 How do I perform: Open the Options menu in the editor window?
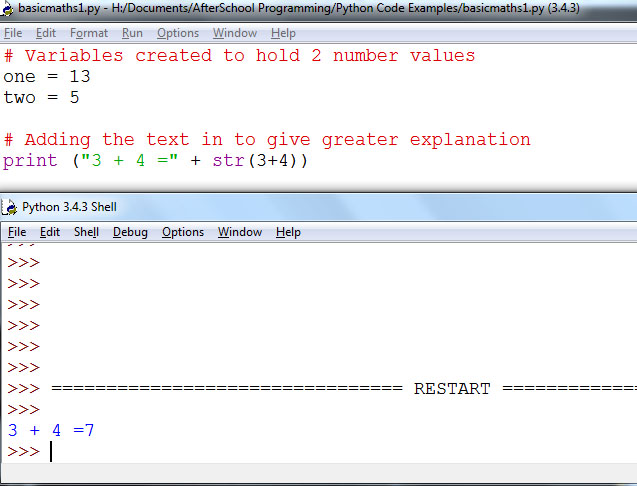click(x=178, y=33)
